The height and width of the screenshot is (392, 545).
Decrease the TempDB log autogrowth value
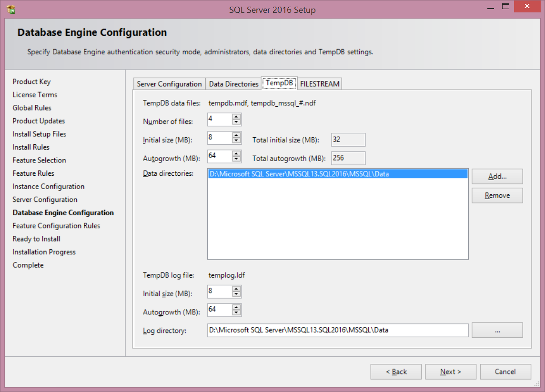tap(236, 312)
